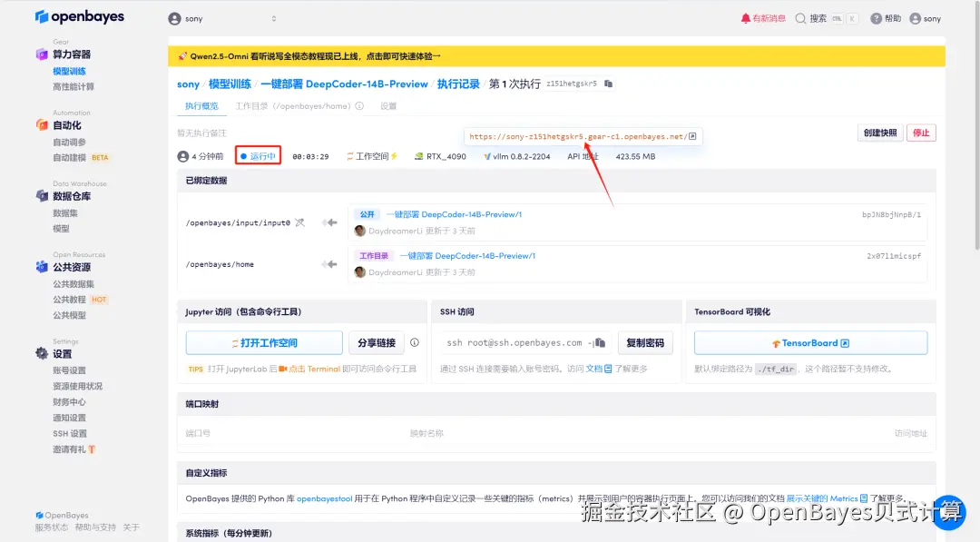Click the unbind icon next to /openbayes/input/input0
This screenshot has height=542, width=980.
[x=300, y=222]
